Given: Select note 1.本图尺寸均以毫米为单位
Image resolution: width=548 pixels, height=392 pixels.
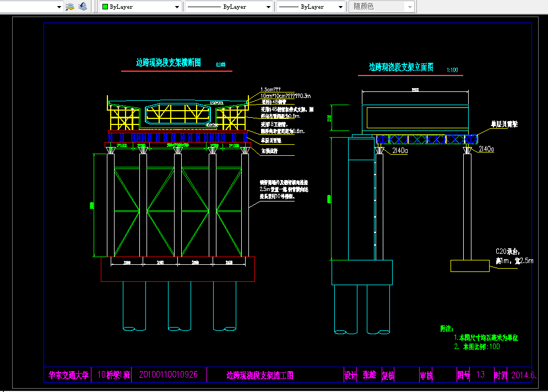Looking at the screenshot, I should [x=486, y=338].
